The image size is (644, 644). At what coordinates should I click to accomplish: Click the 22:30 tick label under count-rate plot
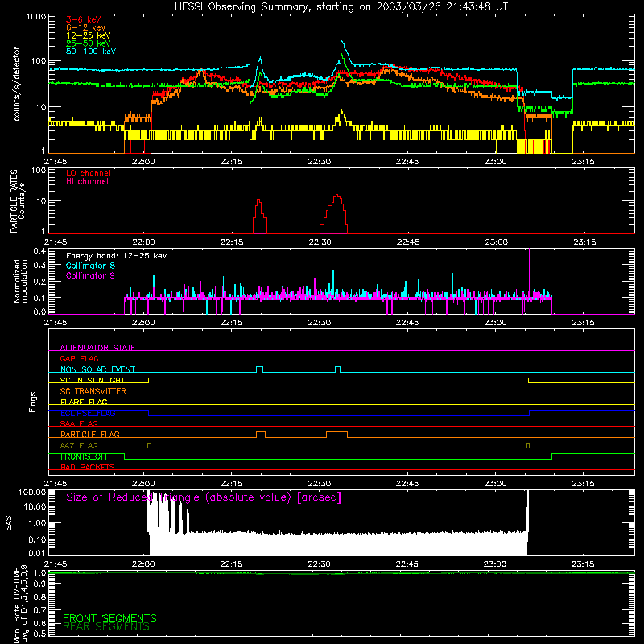pyautogui.click(x=319, y=162)
